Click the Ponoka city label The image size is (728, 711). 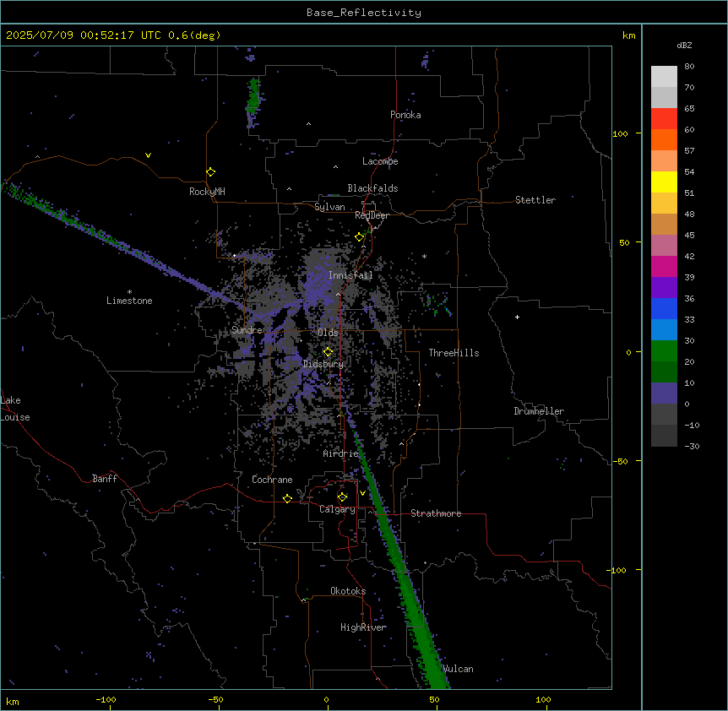pos(405,115)
